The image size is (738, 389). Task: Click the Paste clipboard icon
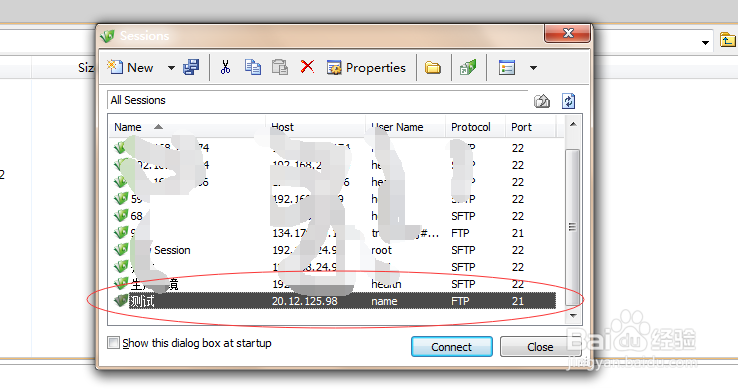tap(280, 67)
